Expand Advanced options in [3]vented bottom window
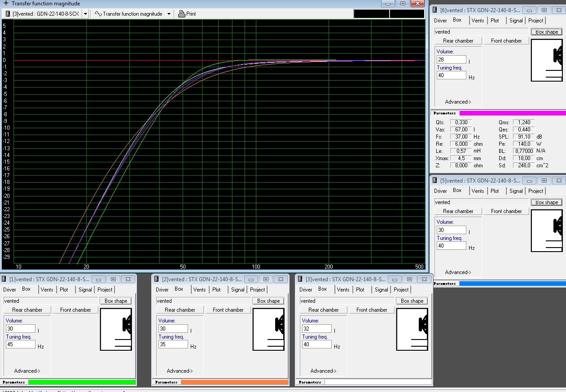The width and height of the screenshot is (566, 392). pyautogui.click(x=323, y=371)
